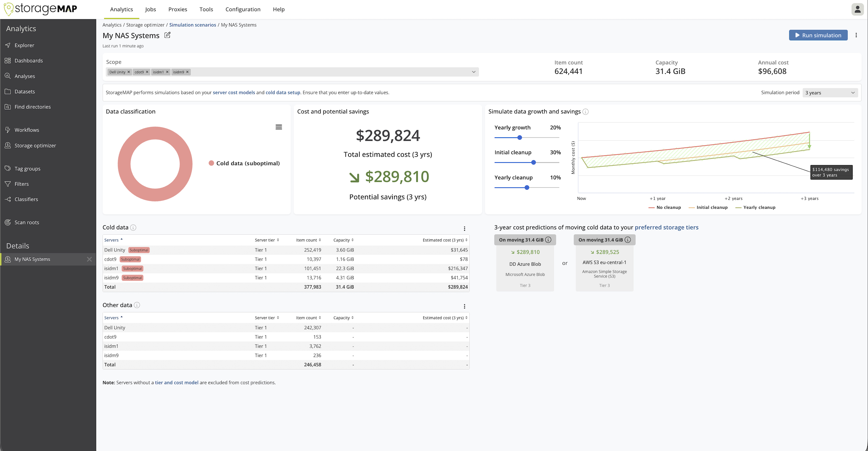Image resolution: width=868 pixels, height=451 pixels.
Task: Adjust the Yearly growth slider
Action: click(x=519, y=137)
